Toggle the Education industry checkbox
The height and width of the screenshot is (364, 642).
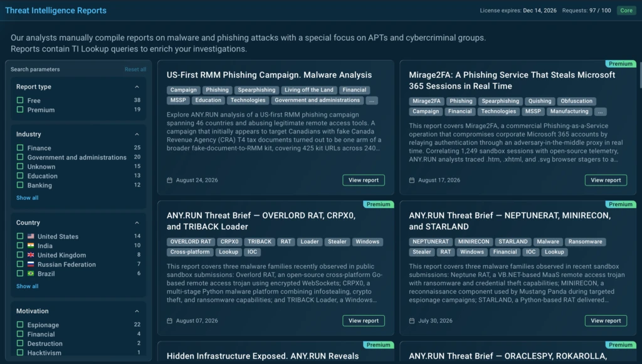point(19,176)
